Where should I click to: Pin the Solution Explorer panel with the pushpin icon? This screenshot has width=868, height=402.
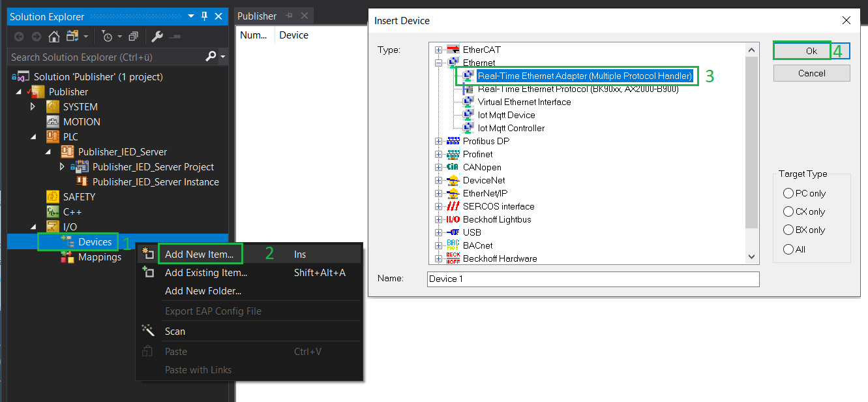coord(205,16)
